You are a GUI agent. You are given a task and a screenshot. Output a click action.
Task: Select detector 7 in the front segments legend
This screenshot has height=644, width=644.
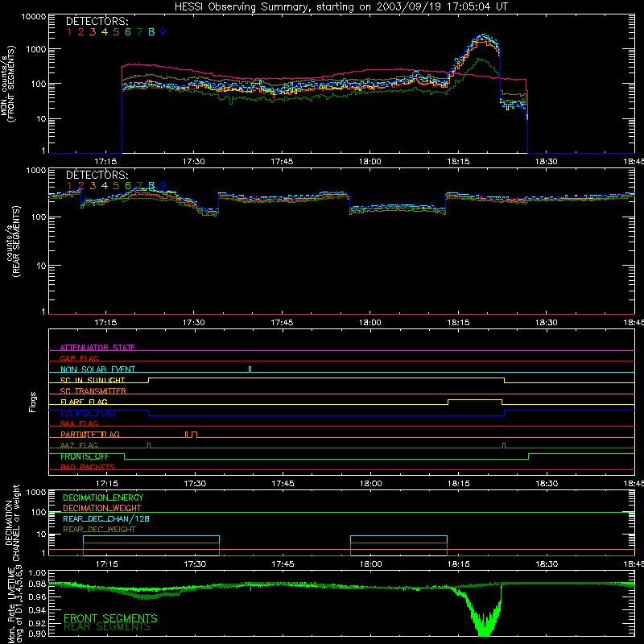click(x=139, y=32)
